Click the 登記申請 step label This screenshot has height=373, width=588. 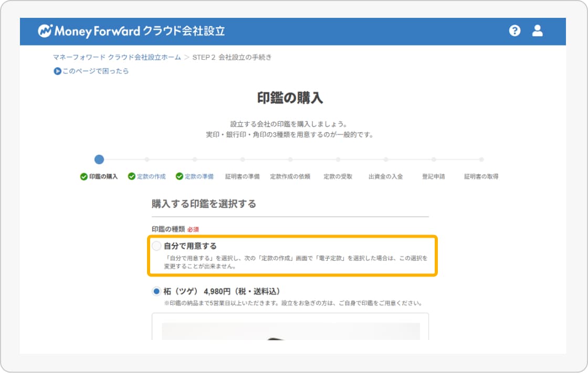pos(433,177)
